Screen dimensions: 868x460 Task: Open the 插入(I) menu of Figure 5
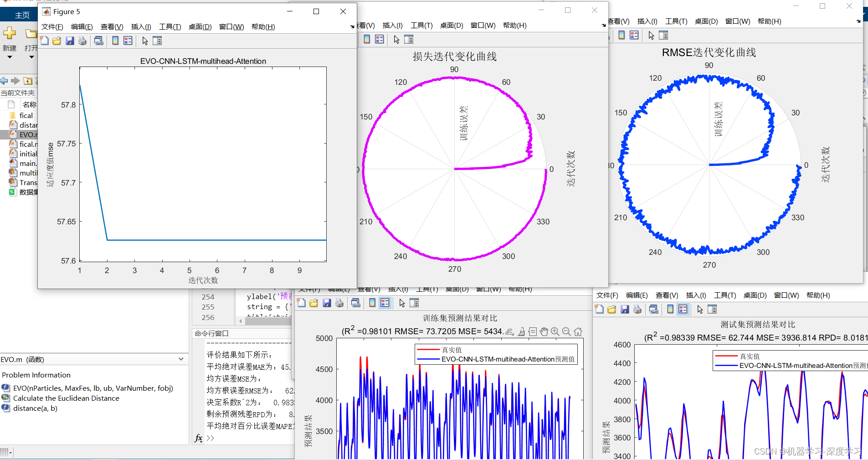tap(141, 26)
